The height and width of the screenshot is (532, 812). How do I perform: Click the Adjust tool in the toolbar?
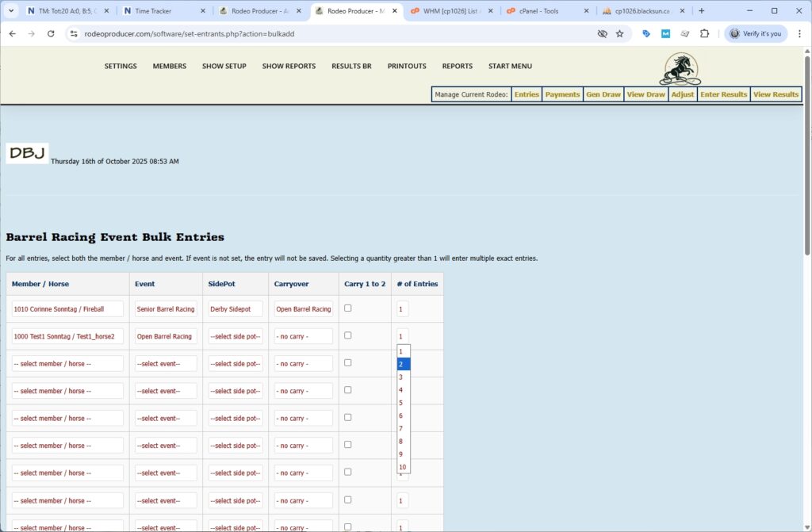point(682,94)
